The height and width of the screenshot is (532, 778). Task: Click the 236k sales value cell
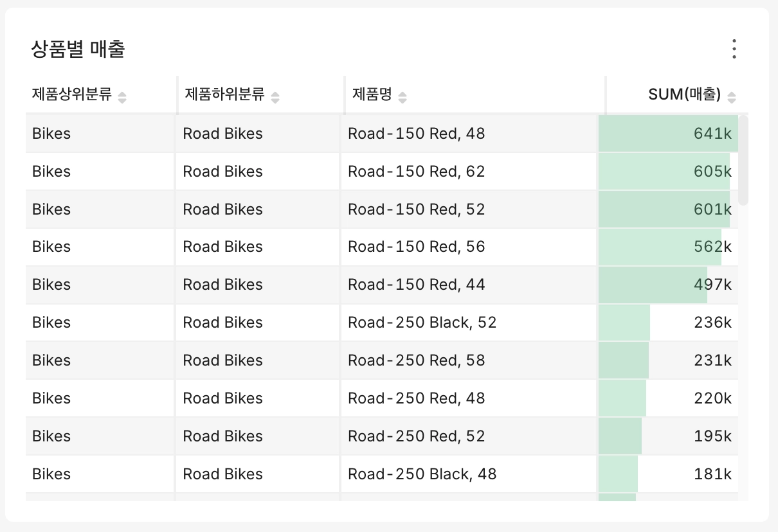(668, 323)
